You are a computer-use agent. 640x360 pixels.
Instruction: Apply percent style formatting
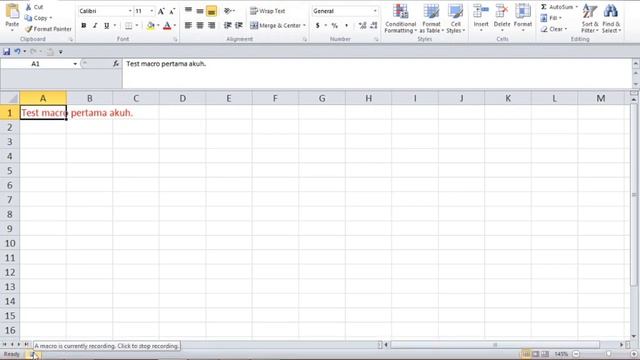click(335, 25)
